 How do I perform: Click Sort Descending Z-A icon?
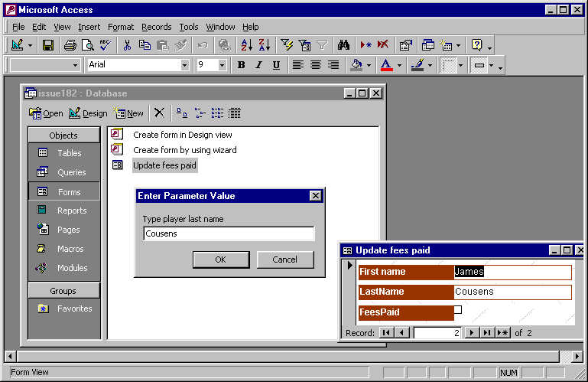(265, 45)
